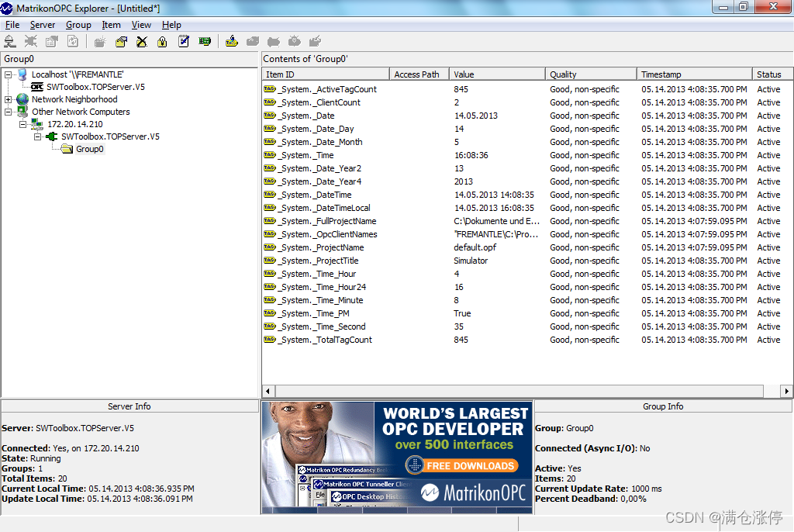Open the Group menu
Image resolution: width=794 pixels, height=532 pixels.
click(78, 25)
